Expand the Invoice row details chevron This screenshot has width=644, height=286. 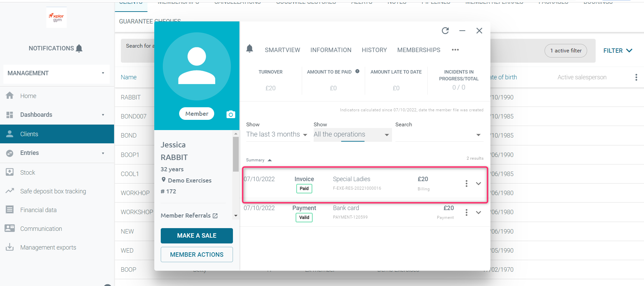click(x=478, y=184)
